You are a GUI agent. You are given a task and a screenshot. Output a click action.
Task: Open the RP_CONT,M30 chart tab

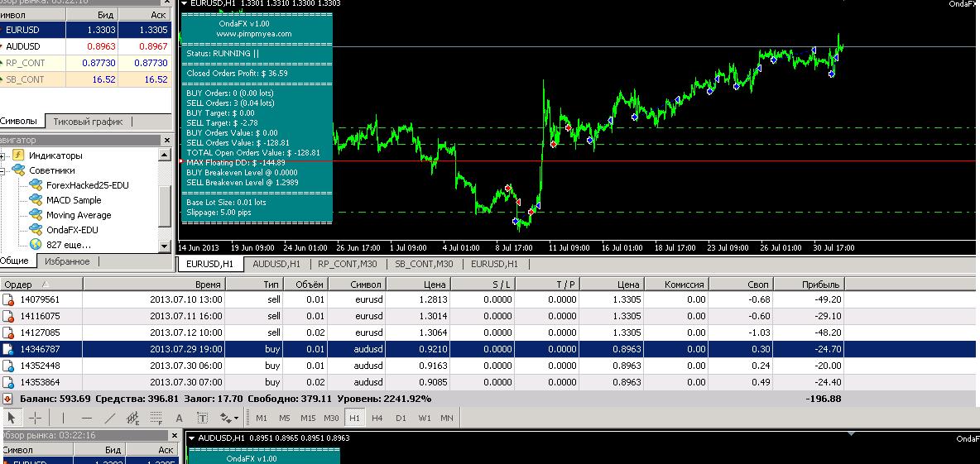[x=348, y=264]
